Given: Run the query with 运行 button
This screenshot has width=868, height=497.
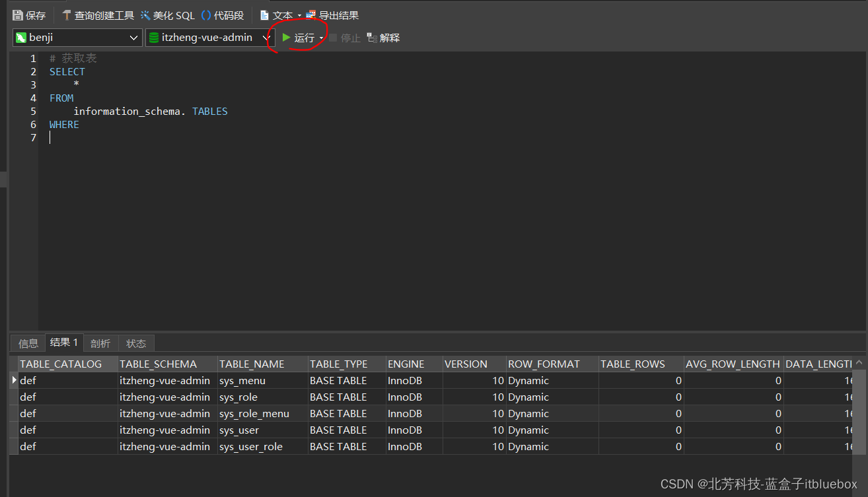Looking at the screenshot, I should click(299, 38).
